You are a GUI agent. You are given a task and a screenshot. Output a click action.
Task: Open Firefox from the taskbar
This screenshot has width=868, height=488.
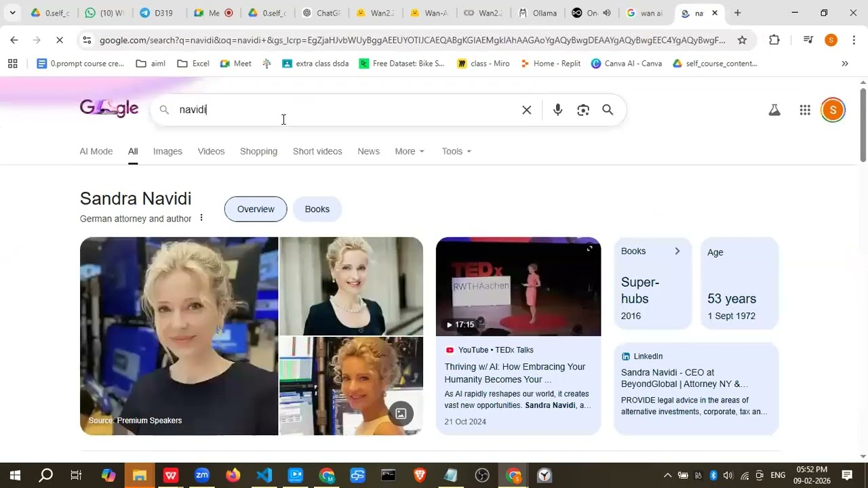(x=233, y=475)
